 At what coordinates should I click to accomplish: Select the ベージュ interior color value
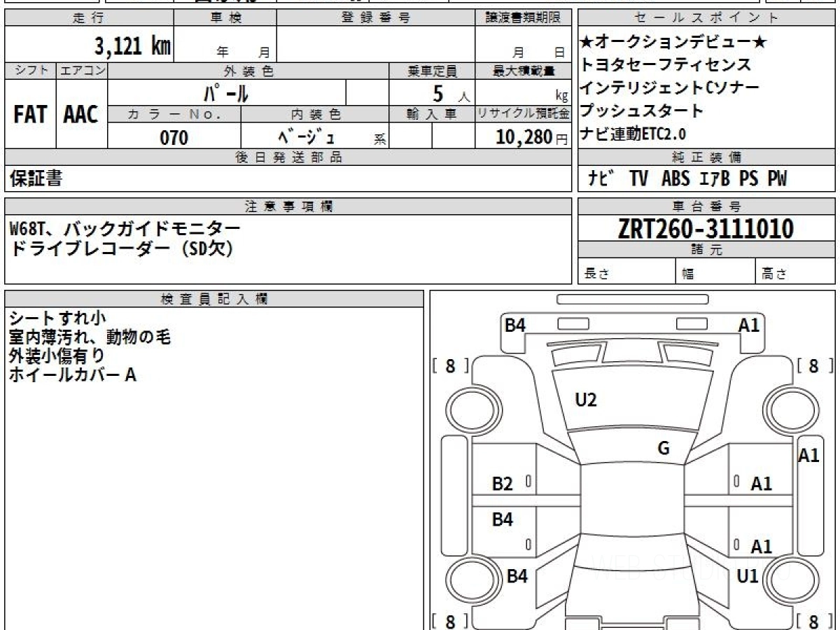306,137
